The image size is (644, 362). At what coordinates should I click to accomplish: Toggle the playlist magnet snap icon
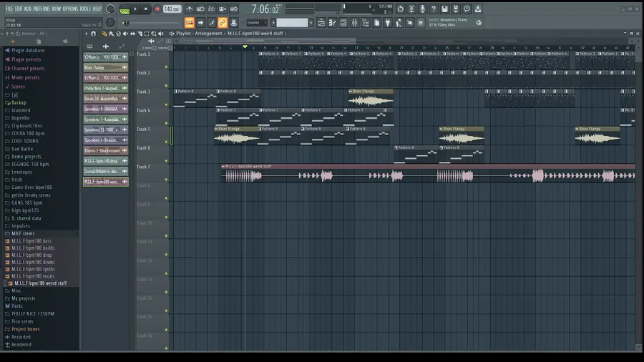tap(93, 34)
